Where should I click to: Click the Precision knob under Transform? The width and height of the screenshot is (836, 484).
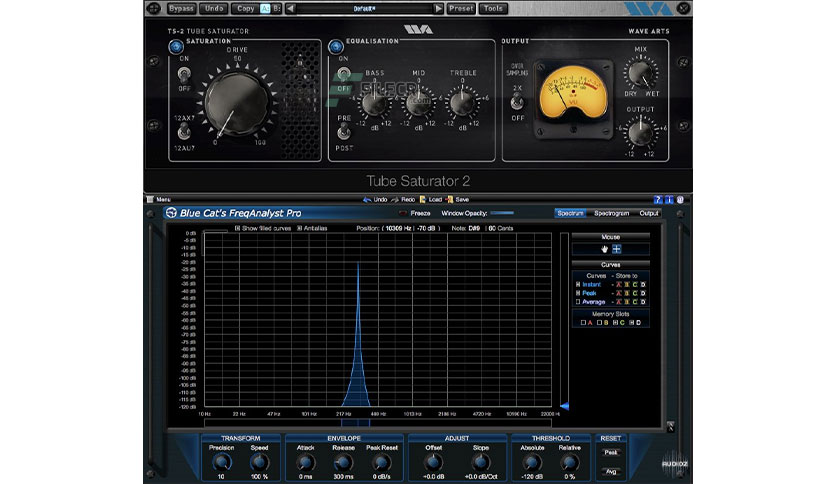click(x=221, y=463)
